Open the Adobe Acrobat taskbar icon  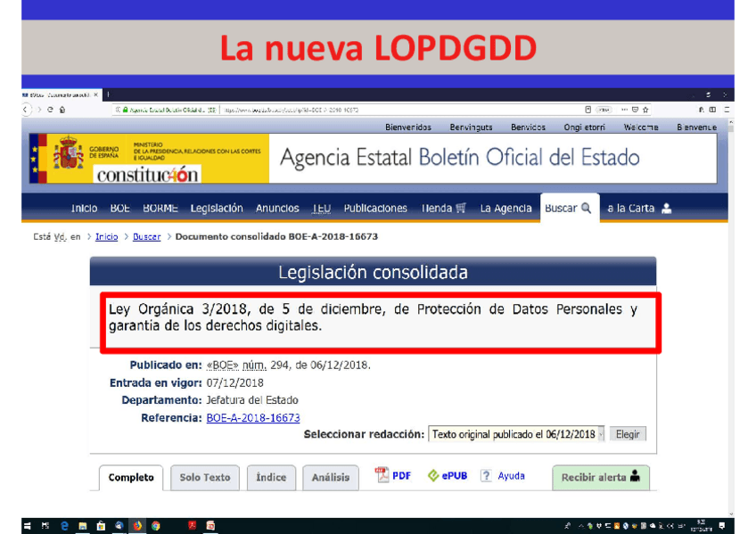pyautogui.click(x=193, y=525)
